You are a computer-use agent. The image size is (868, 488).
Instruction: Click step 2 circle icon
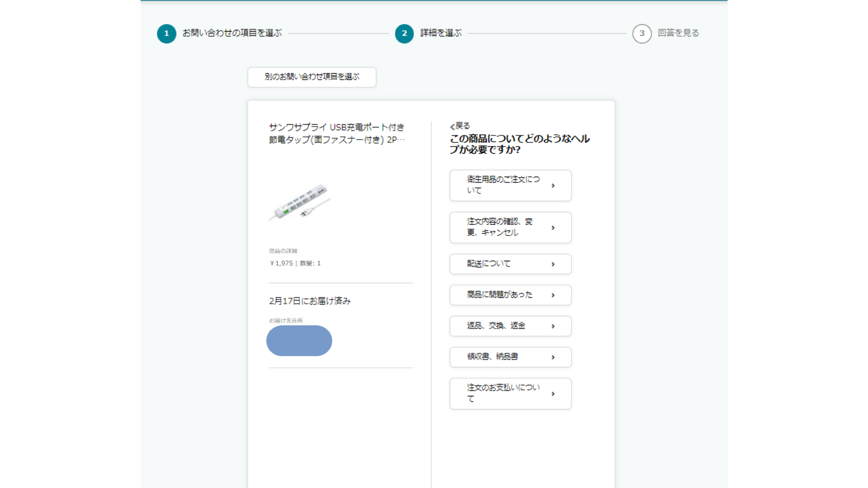(x=404, y=33)
